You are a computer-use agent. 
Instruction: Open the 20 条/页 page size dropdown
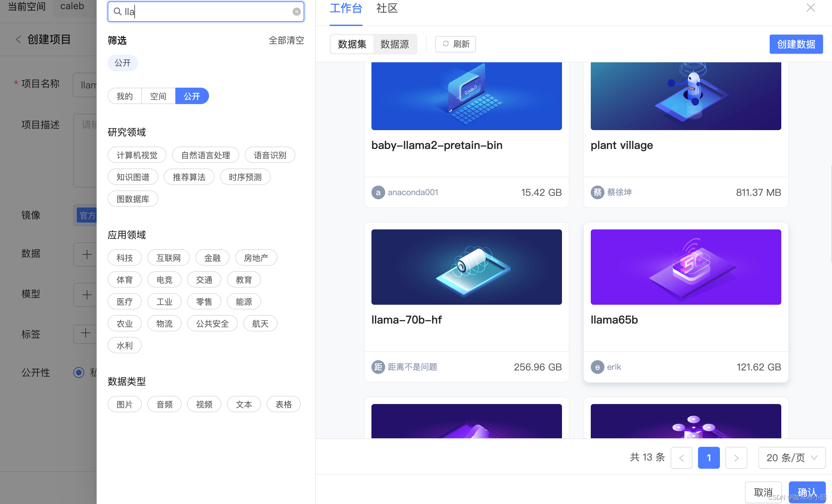pos(792,458)
